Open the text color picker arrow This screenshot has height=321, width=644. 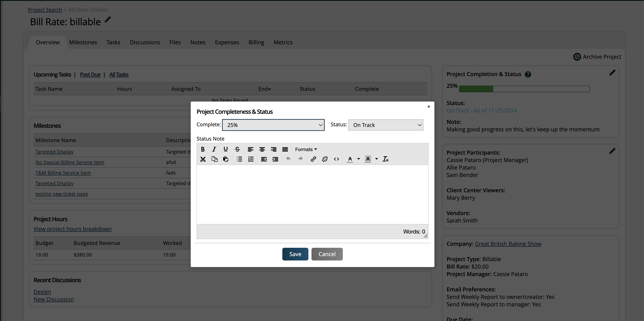(x=359, y=159)
